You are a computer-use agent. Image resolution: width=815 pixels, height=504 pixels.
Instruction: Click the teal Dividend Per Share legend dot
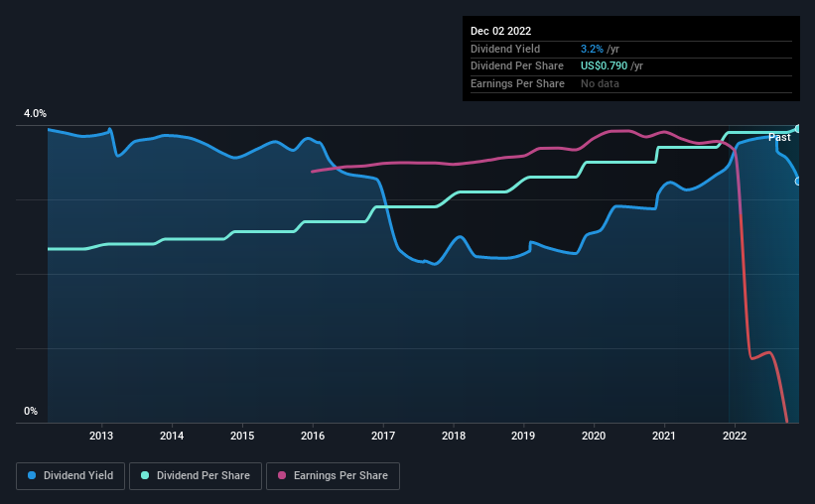145,475
